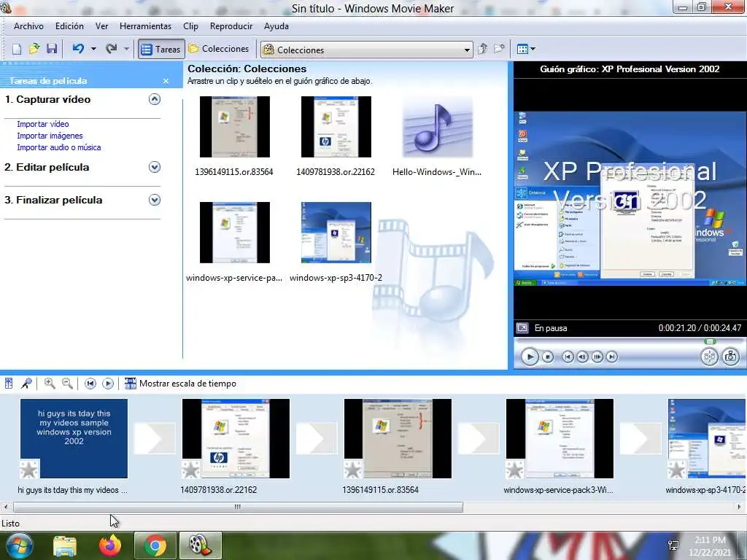Select storyboard clip 1396149115.or.83564
747x560 pixels.
coord(398,438)
